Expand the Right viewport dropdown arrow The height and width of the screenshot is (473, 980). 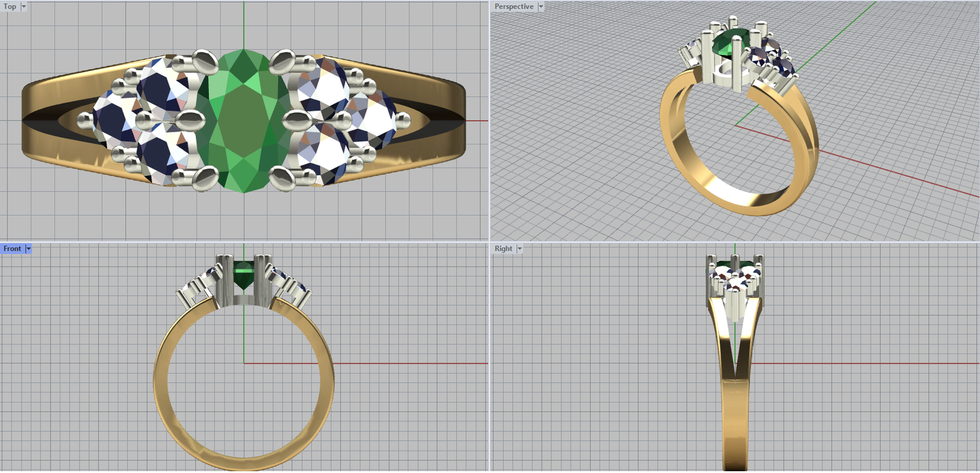[x=519, y=249]
